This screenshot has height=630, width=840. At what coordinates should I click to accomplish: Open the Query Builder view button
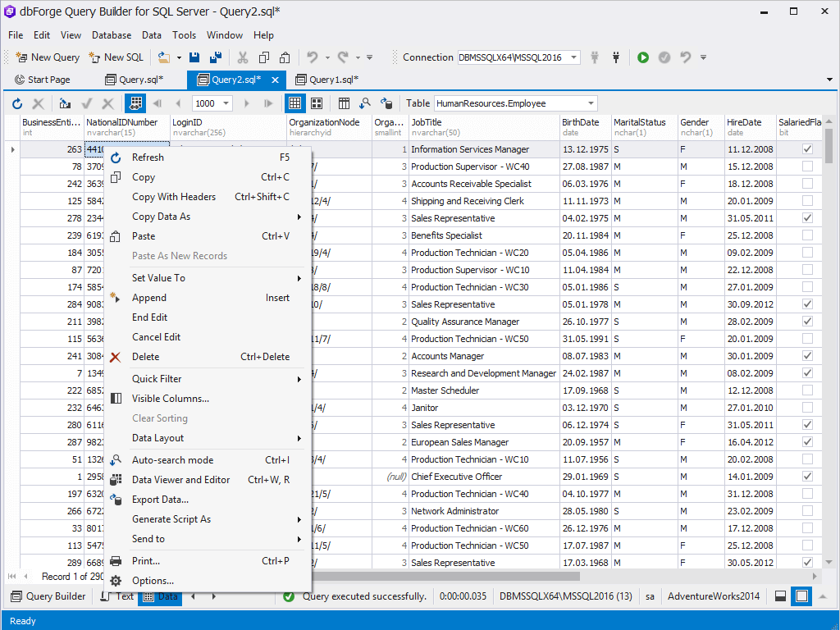(x=48, y=596)
